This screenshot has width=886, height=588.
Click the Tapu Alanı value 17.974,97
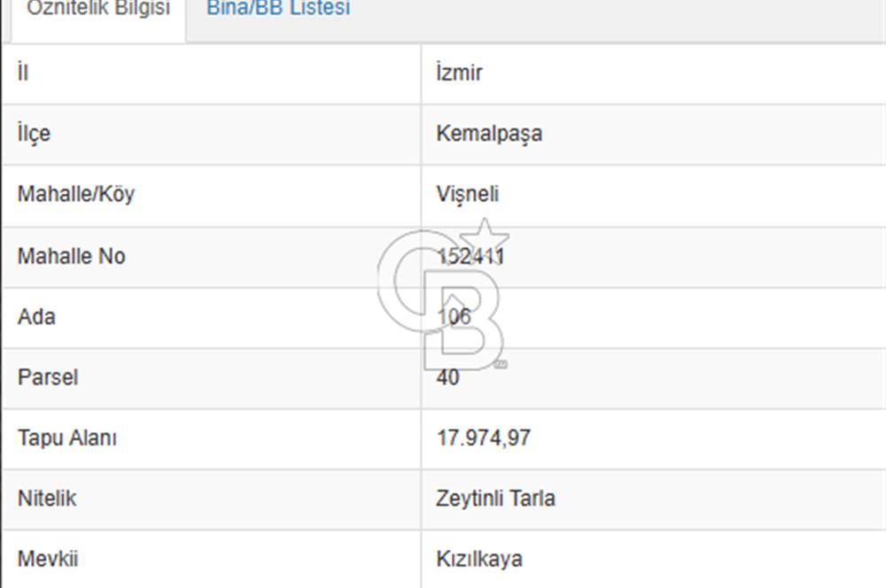coord(482,437)
